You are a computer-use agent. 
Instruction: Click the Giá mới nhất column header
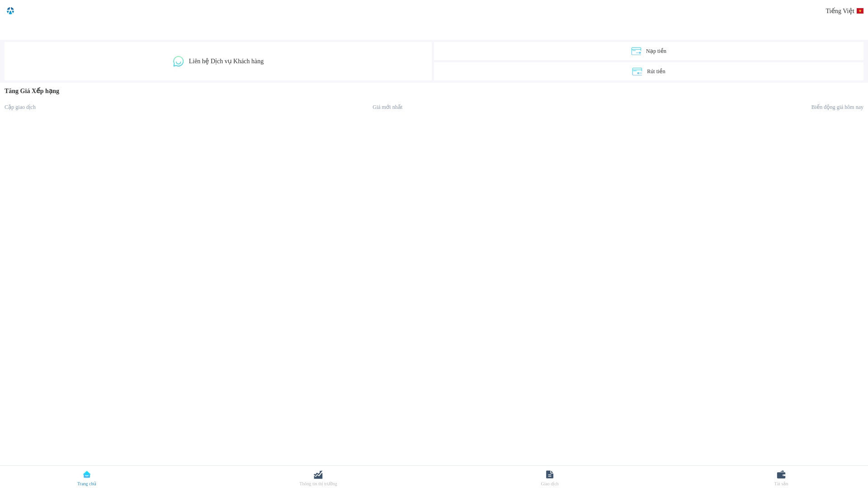387,107
